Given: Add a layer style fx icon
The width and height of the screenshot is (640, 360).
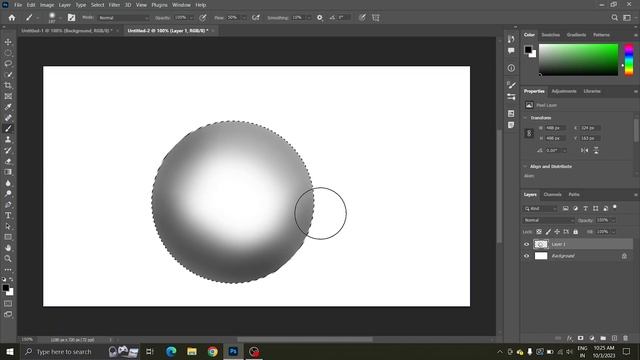Looking at the screenshot, I should point(569,338).
